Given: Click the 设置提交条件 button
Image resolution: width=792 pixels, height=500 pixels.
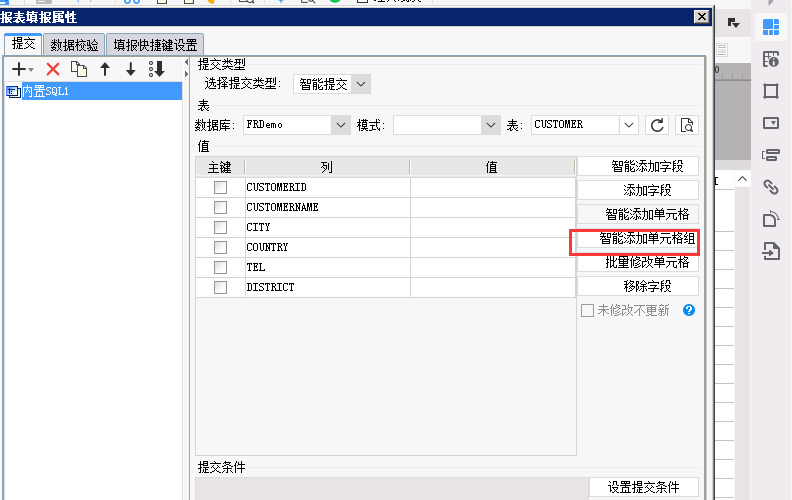Looking at the screenshot, I should (644, 487).
